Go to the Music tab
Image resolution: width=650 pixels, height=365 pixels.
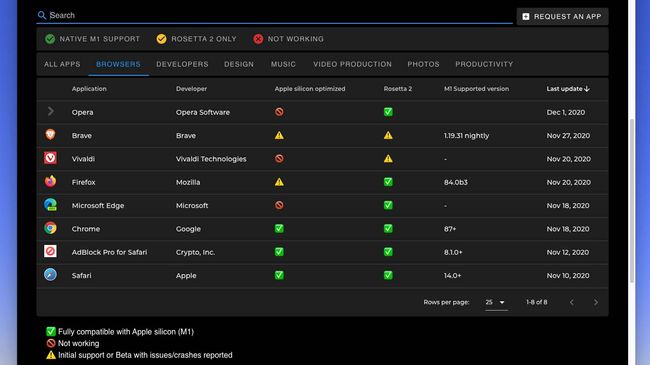click(x=283, y=64)
